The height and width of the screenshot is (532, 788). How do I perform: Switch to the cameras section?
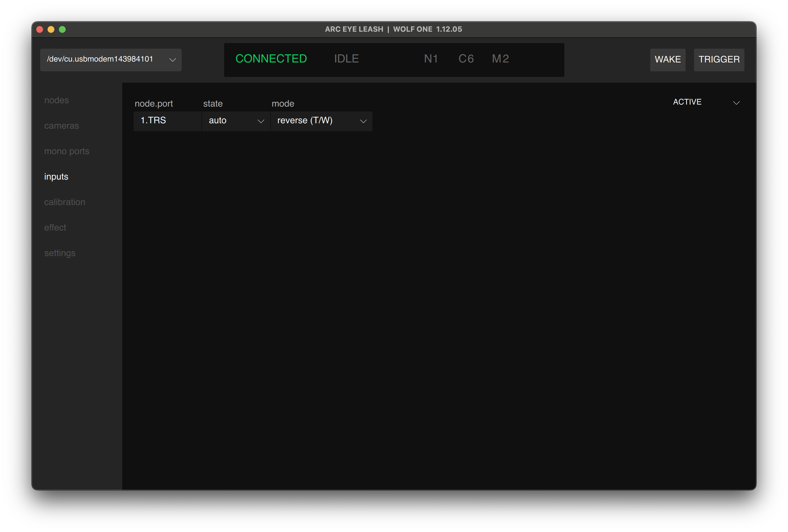point(61,126)
